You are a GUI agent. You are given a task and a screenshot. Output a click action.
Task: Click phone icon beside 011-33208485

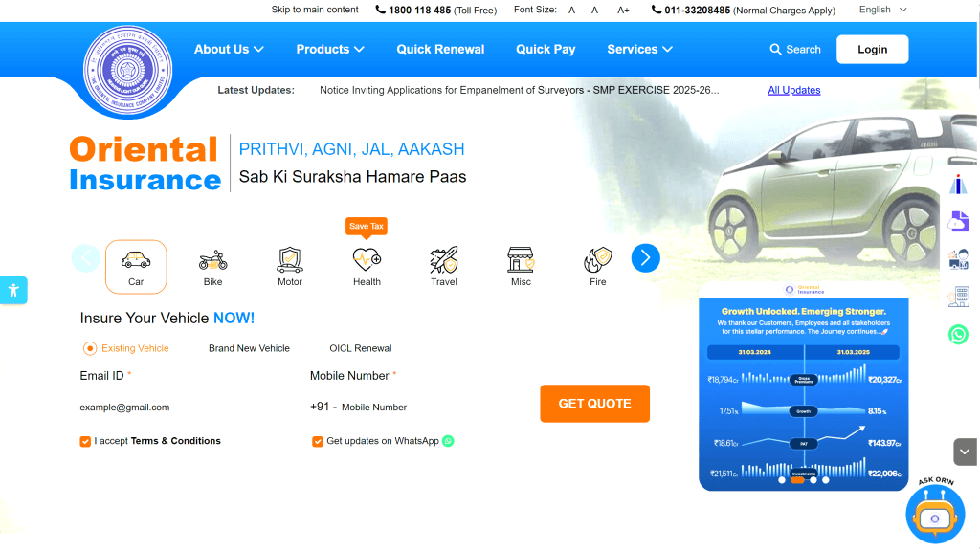click(x=657, y=10)
